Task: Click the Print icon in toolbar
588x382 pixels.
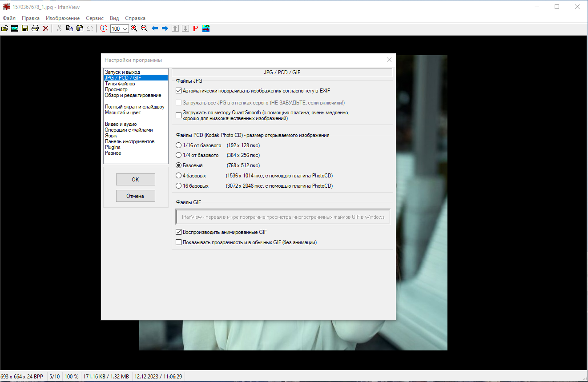Action: [x=35, y=28]
